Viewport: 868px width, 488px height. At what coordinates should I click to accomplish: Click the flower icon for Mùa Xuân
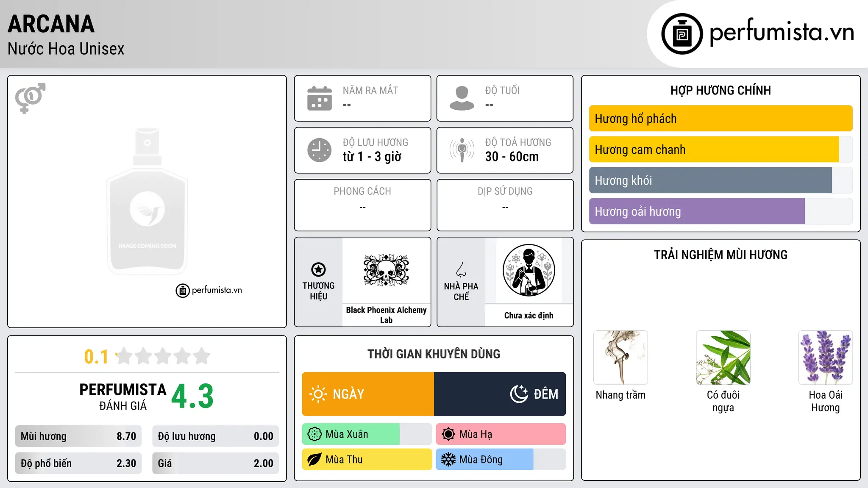(x=314, y=434)
